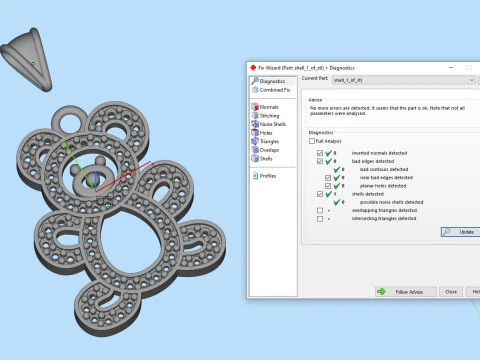This screenshot has height=360, width=480.
Task: Open the Noise Shells icon
Action: [255, 124]
